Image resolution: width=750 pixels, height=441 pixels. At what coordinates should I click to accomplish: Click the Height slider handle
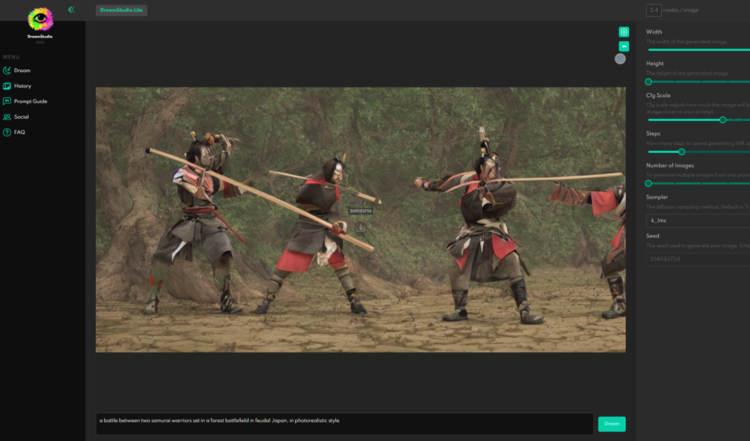point(649,82)
